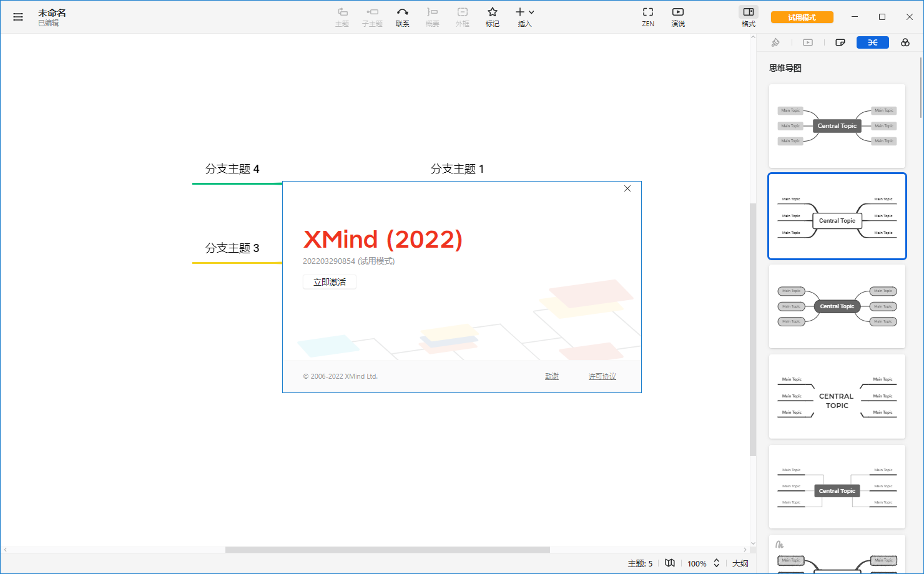Select the sticker icon in the right panel
The width and height of the screenshot is (924, 574).
840,42
